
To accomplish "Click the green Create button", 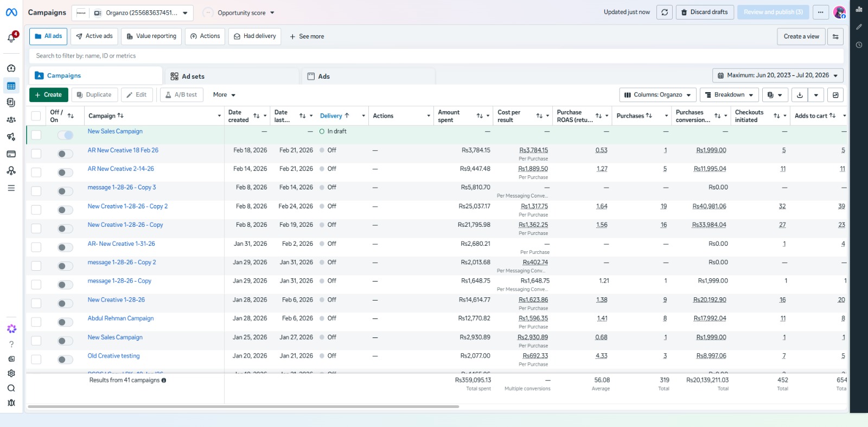I will tap(48, 95).
